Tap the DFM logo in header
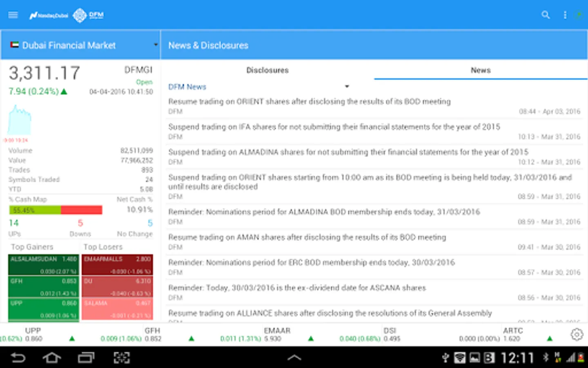 coord(88,15)
